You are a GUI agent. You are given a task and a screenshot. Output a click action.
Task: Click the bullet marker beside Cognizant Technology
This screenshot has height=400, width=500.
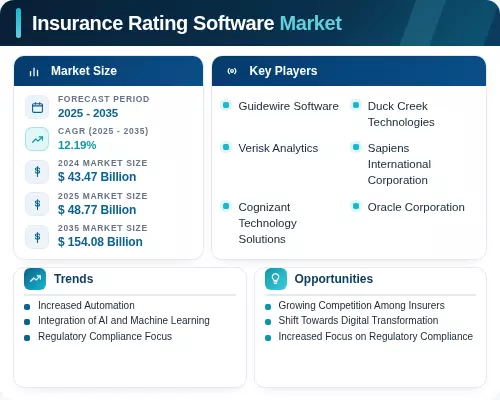pos(226,206)
